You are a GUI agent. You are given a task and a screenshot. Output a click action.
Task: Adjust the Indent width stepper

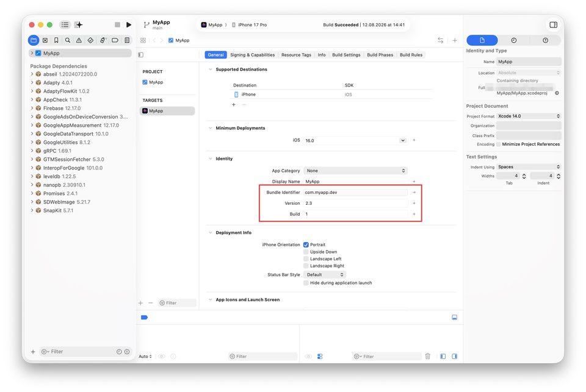click(559, 176)
